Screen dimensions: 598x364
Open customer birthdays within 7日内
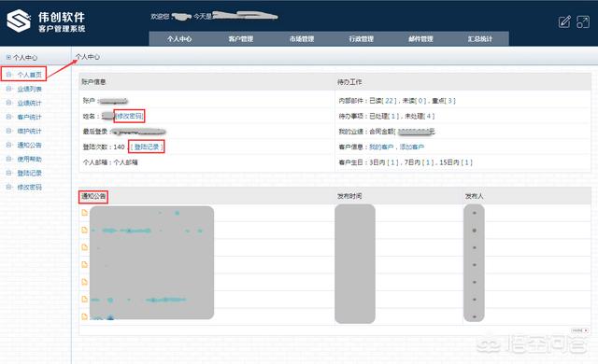click(428, 162)
